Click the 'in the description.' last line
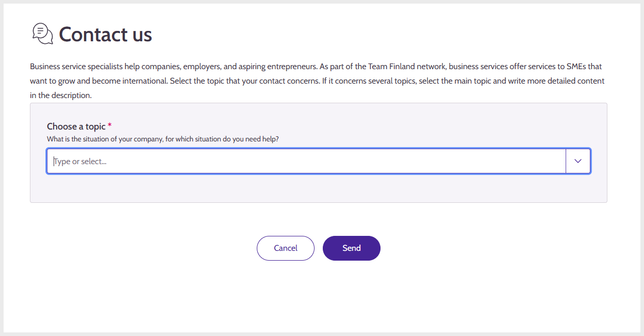 coord(61,95)
